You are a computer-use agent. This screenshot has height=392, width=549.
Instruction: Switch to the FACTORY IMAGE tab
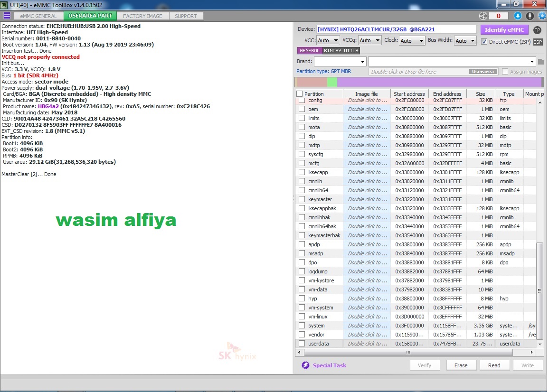[142, 16]
